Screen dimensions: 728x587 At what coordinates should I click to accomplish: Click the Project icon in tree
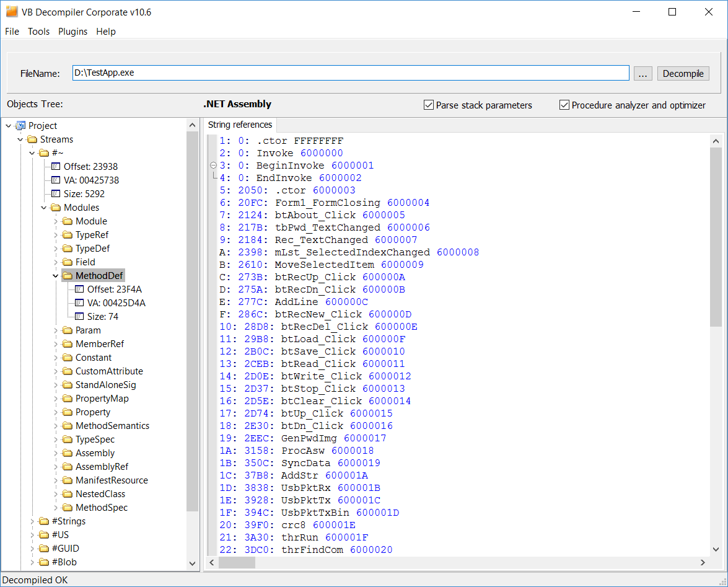tap(20, 125)
